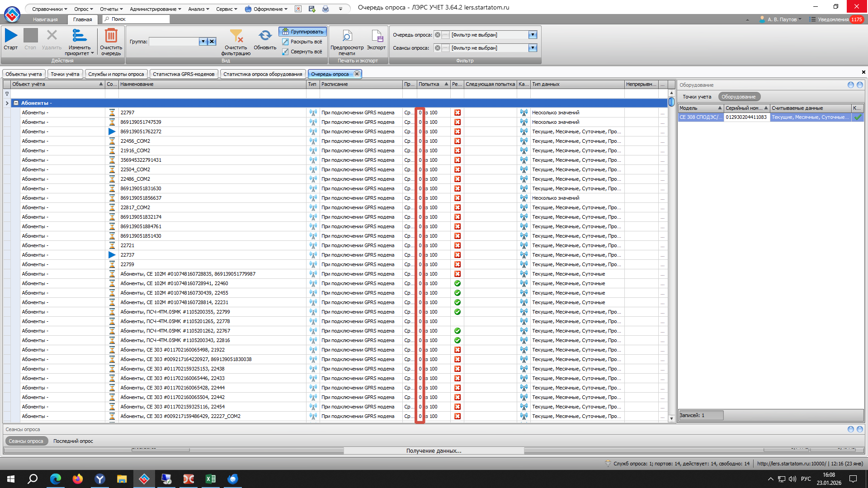Toggle the Группировать button

[303, 32]
